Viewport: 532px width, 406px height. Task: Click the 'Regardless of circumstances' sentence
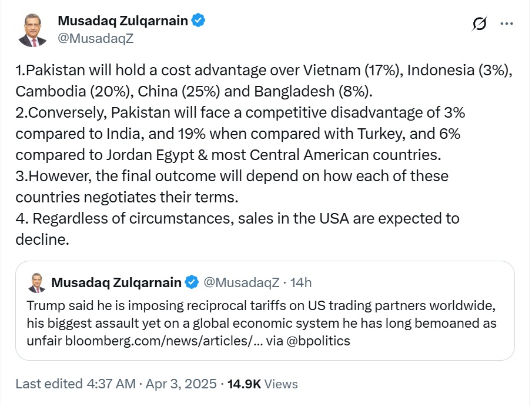pyautogui.click(x=235, y=218)
